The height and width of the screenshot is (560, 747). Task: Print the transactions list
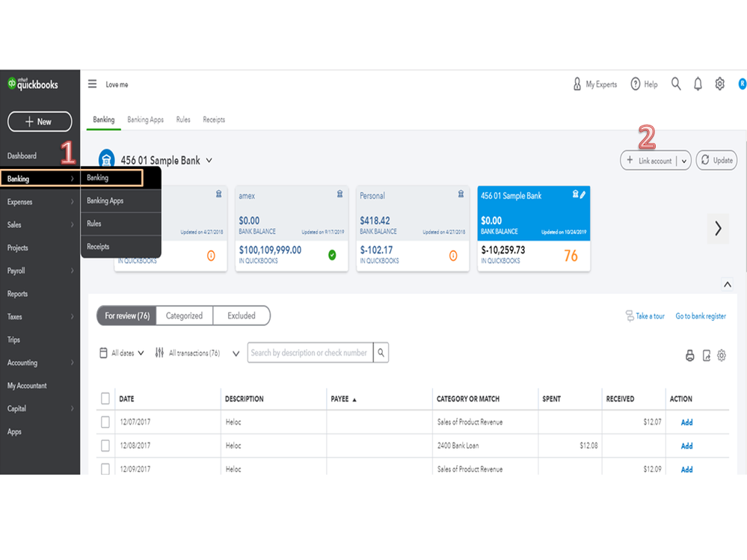pyautogui.click(x=689, y=355)
